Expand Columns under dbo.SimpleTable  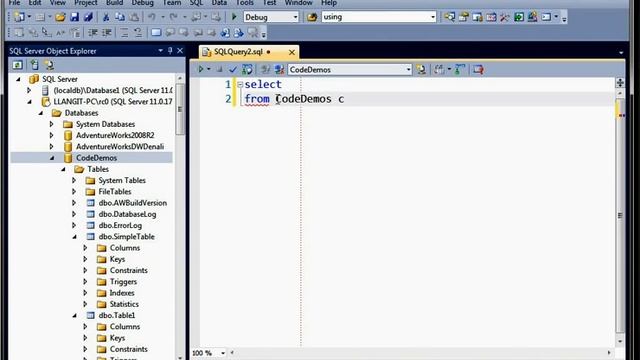pyautogui.click(x=85, y=248)
